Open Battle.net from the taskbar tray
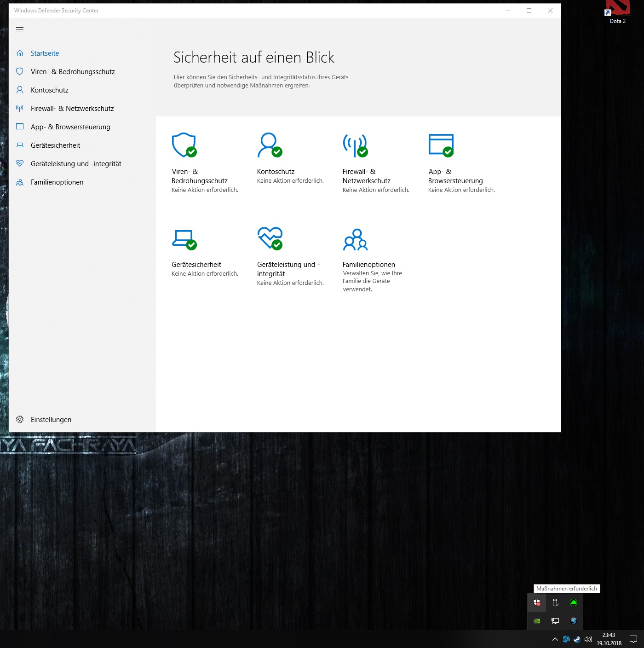The height and width of the screenshot is (648, 644). (566, 639)
